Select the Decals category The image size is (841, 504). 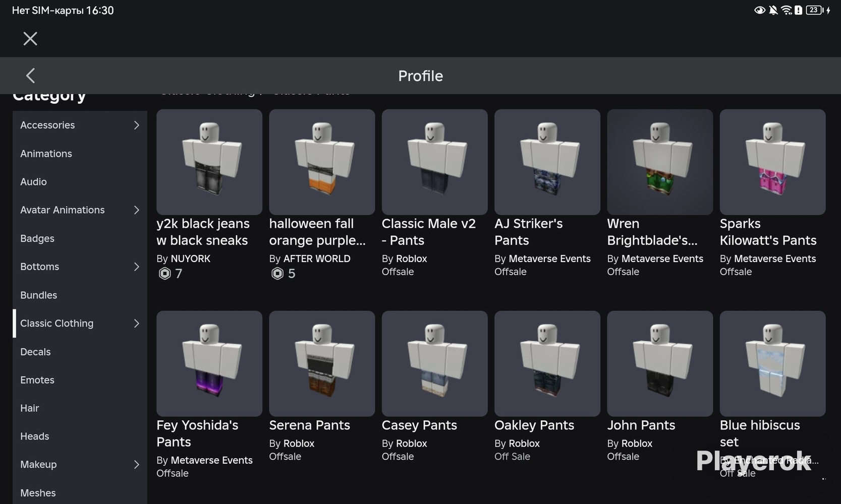[x=80, y=351]
